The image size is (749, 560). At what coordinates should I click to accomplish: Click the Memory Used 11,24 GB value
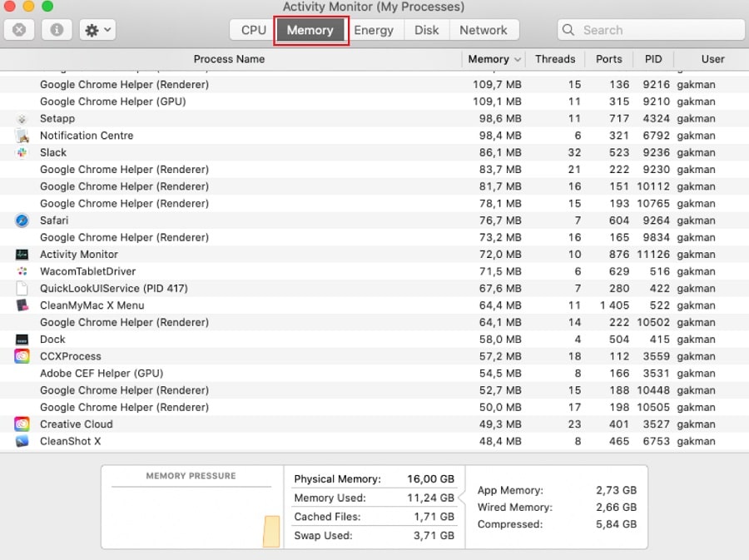430,498
